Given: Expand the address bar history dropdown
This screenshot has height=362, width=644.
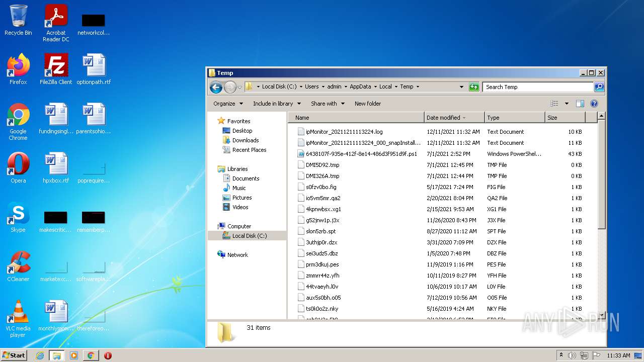Looking at the screenshot, I should click(461, 87).
